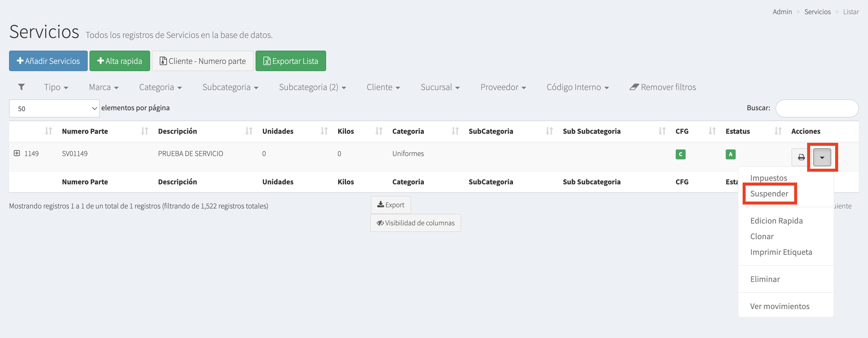
Task: Toggle Visibilidad de columnas button
Action: (x=415, y=223)
